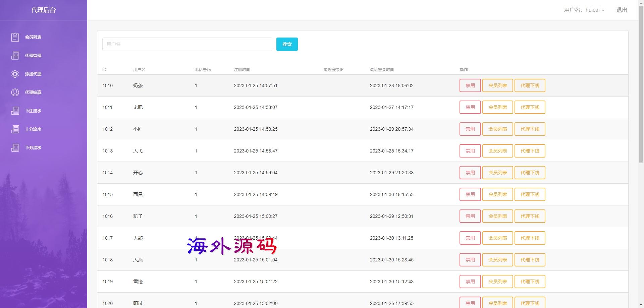The image size is (644, 308).
Task: Disable user 雷锋 with 禁用 button
Action: pyautogui.click(x=470, y=282)
